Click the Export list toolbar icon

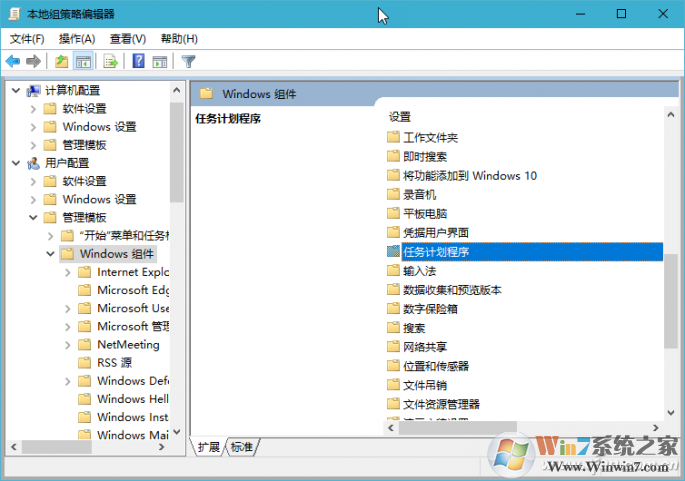pos(111,61)
